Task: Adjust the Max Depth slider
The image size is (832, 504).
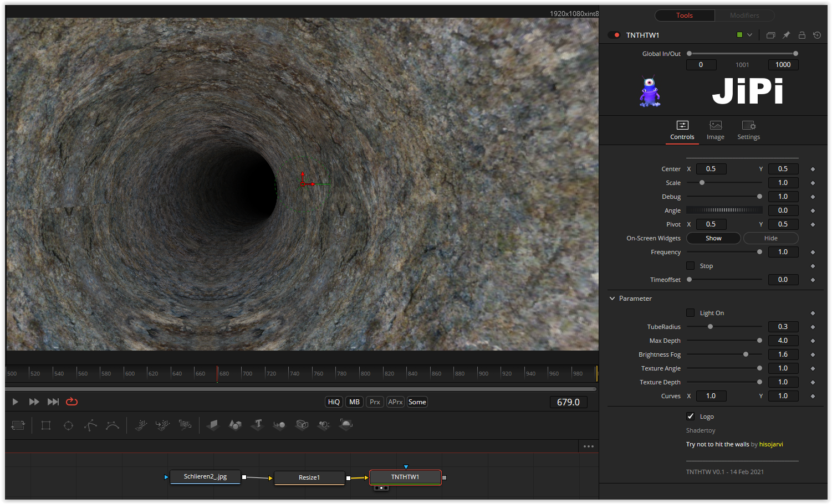Action: pyautogui.click(x=724, y=341)
